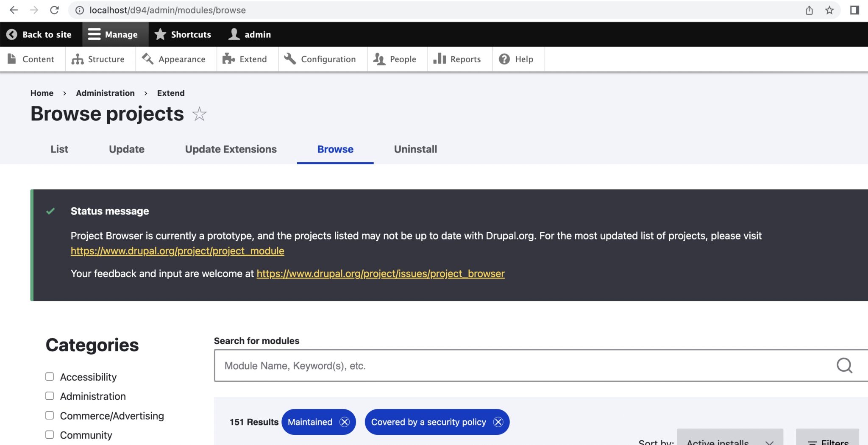
Task: Open the Manage menu
Action: click(x=114, y=34)
